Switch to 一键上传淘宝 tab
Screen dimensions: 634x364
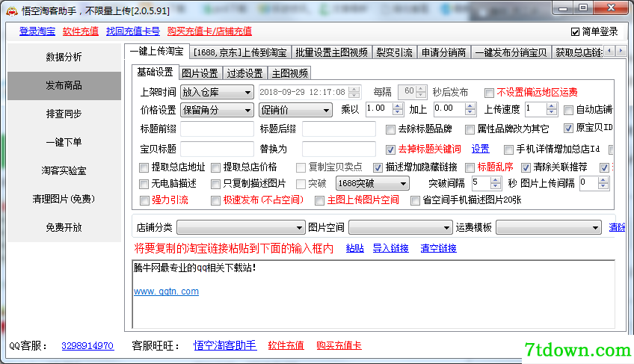pyautogui.click(x=156, y=52)
